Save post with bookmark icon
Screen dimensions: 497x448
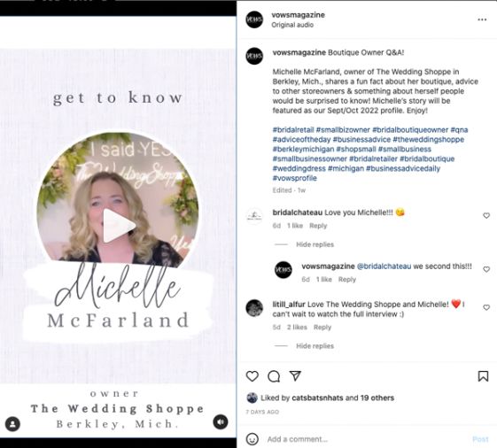click(x=483, y=376)
